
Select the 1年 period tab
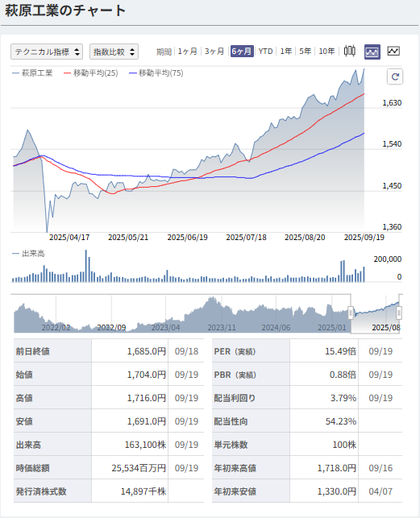pyautogui.click(x=285, y=52)
